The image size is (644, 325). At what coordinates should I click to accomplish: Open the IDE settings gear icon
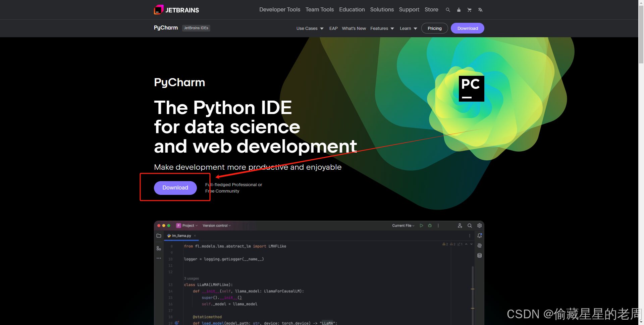[x=479, y=226]
